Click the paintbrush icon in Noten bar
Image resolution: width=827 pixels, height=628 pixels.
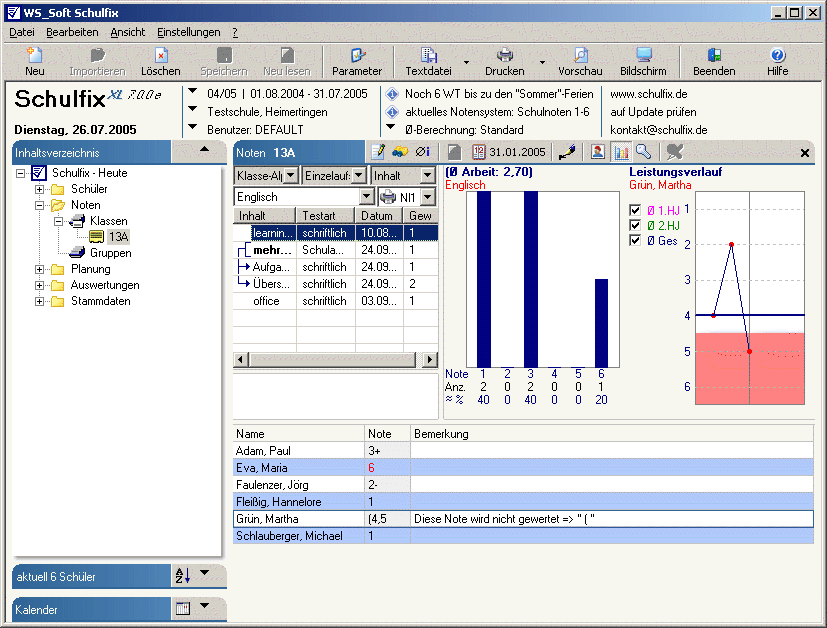coord(567,152)
